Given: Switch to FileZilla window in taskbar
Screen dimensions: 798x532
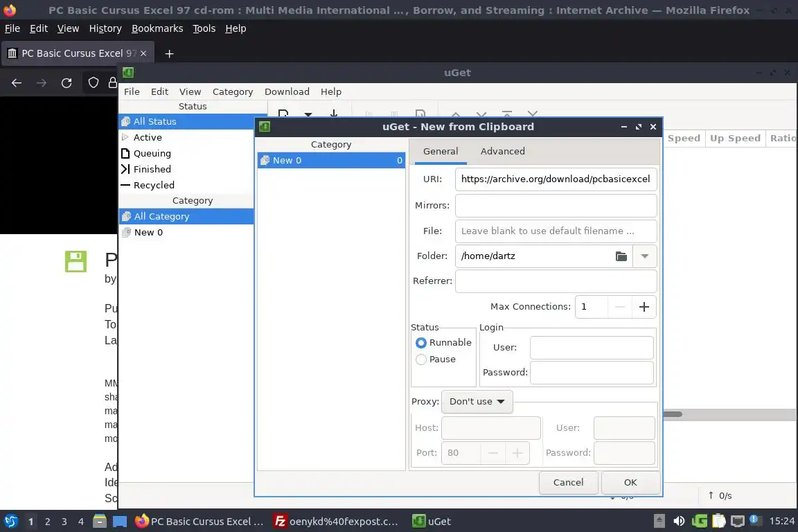Looking at the screenshot, I should tap(336, 522).
